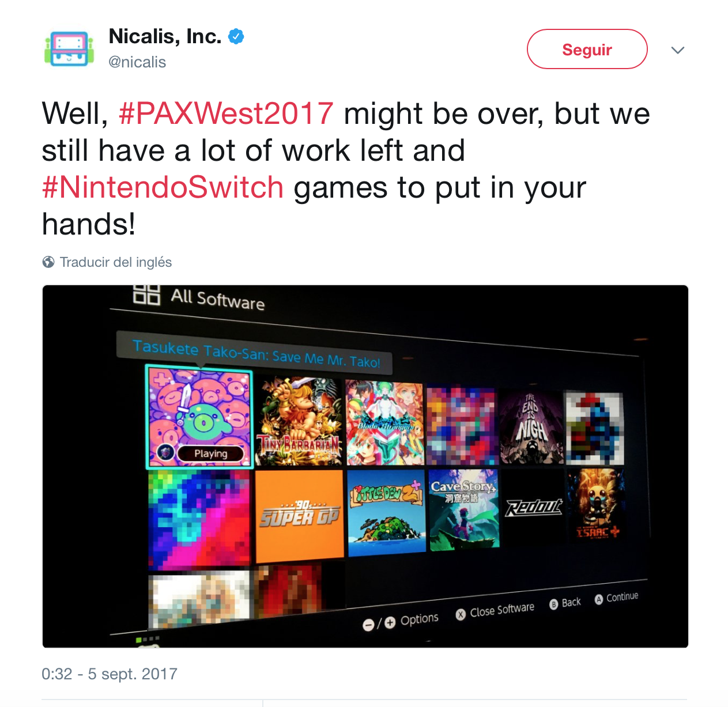
Task: Click The End Is Nigh game tile
Action: (530, 427)
